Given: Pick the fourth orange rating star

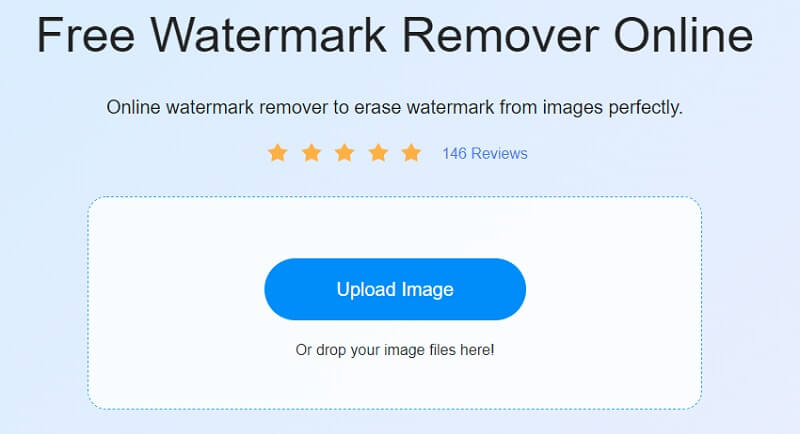Looking at the screenshot, I should tap(378, 152).
